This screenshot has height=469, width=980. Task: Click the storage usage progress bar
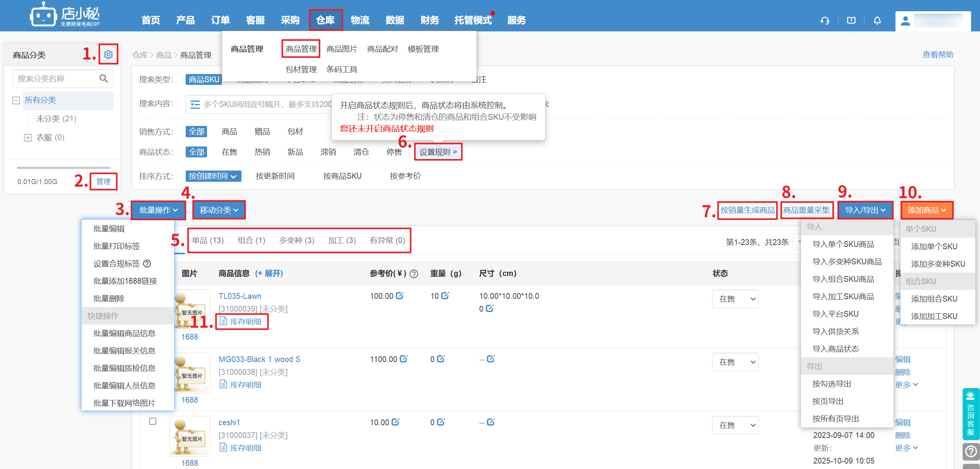[x=64, y=168]
